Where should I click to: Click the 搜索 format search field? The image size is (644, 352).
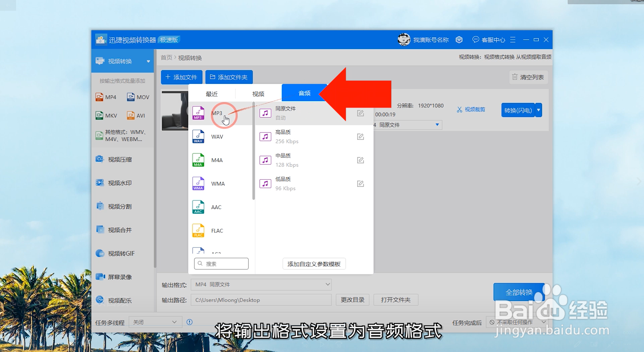[221, 264]
